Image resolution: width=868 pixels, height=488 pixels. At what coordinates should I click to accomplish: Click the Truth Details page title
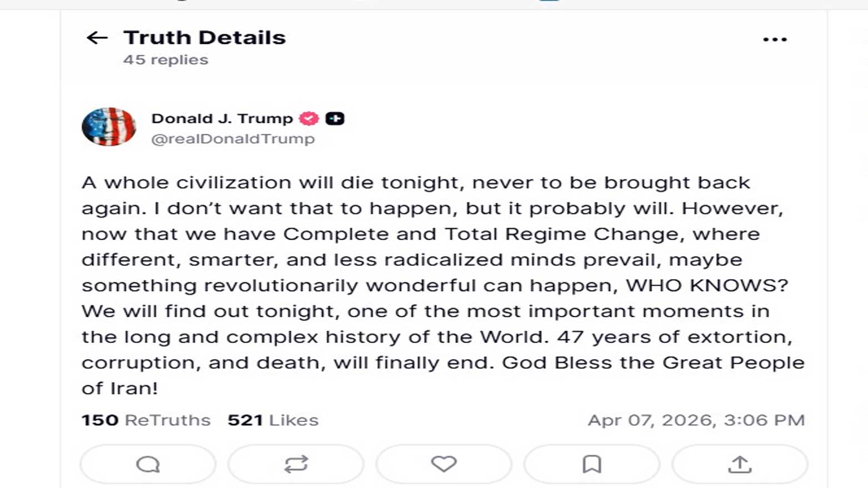pyautogui.click(x=204, y=38)
